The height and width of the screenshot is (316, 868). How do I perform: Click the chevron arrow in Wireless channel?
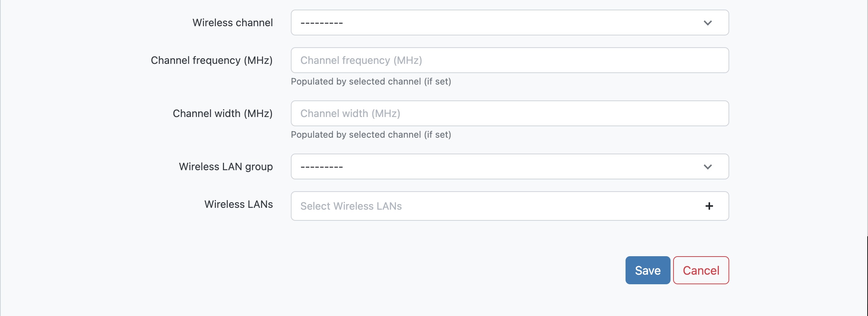707,23
